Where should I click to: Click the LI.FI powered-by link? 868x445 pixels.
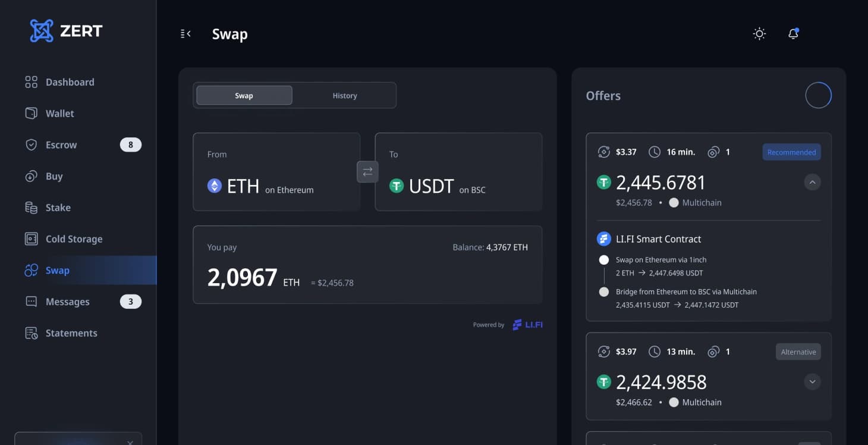pyautogui.click(x=527, y=324)
